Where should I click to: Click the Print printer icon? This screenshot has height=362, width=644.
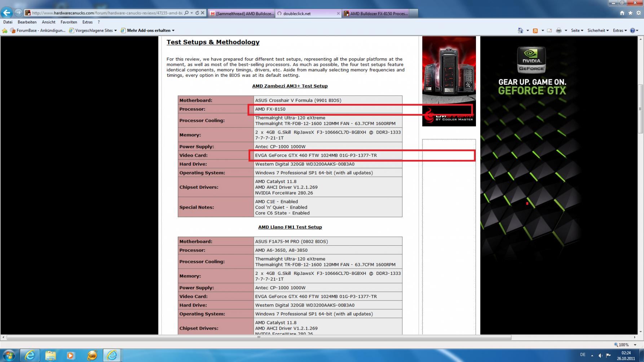click(559, 31)
